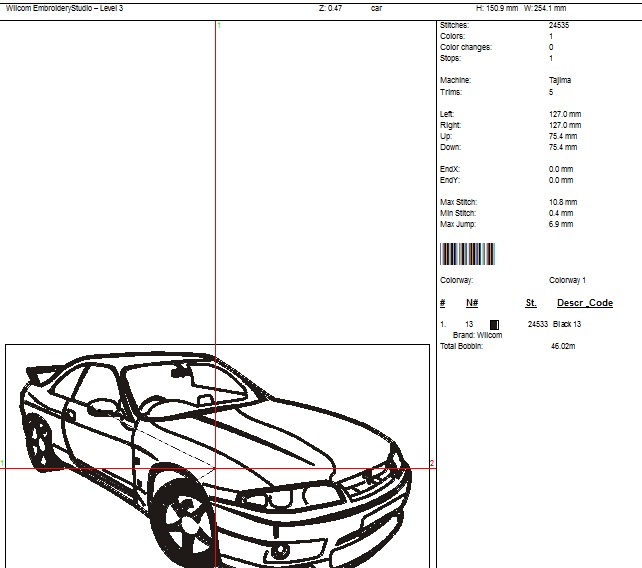Screen dimensions: 642x568
Task: Click the barcode graphic
Action: click(467, 254)
